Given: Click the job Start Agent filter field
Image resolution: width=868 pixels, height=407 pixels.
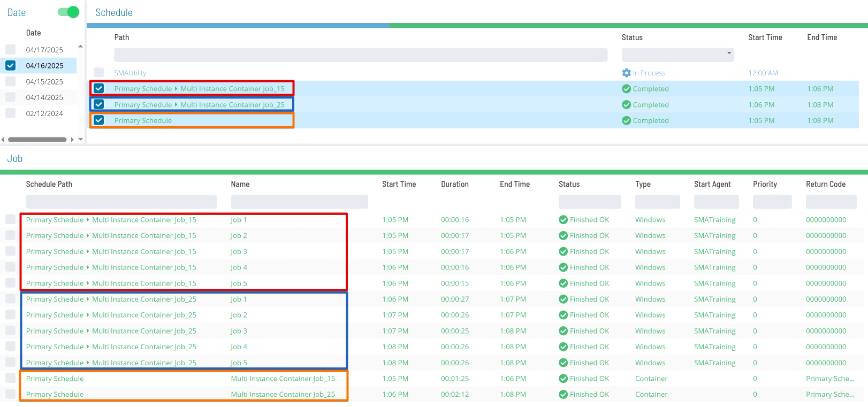Looking at the screenshot, I should tap(716, 202).
